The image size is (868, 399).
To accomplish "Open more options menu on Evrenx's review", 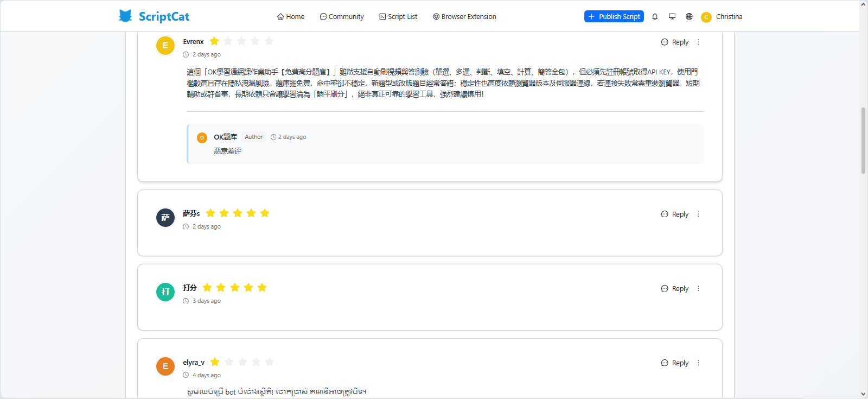I will (698, 42).
